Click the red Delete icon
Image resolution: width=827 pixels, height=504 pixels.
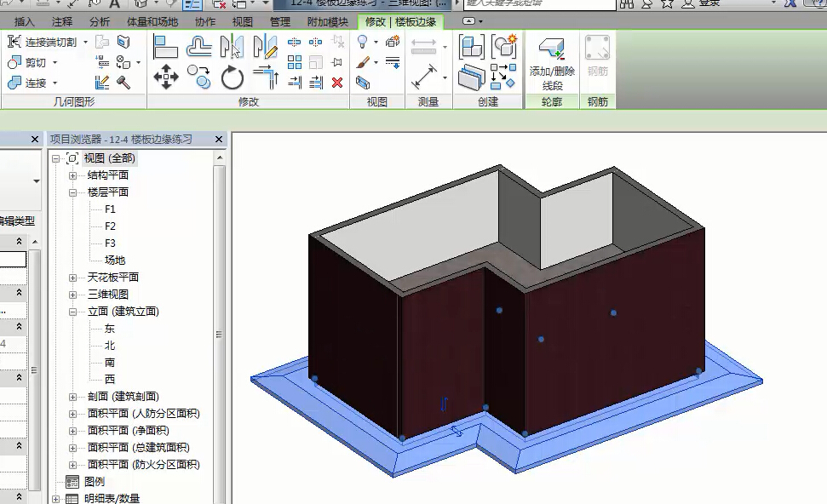pyautogui.click(x=337, y=83)
